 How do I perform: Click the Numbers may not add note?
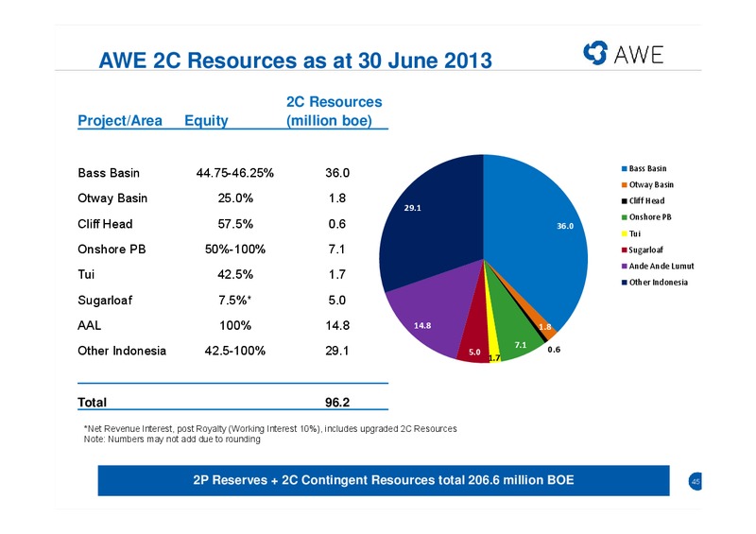coord(172,439)
